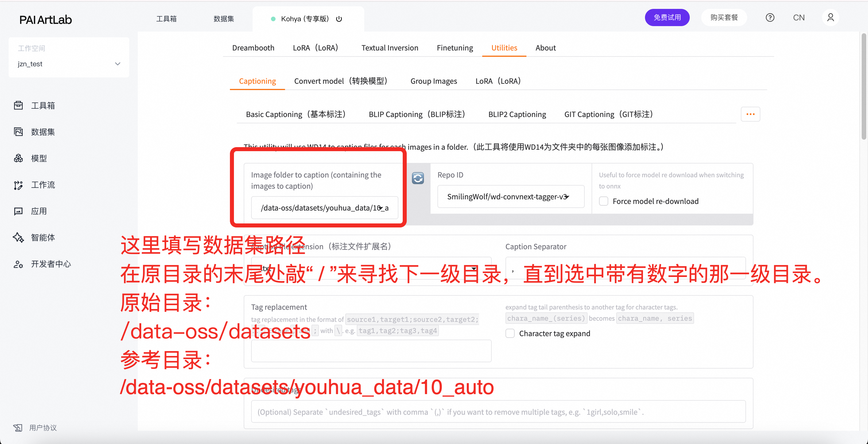Toggle Character tag expand checkbox

pyautogui.click(x=510, y=333)
